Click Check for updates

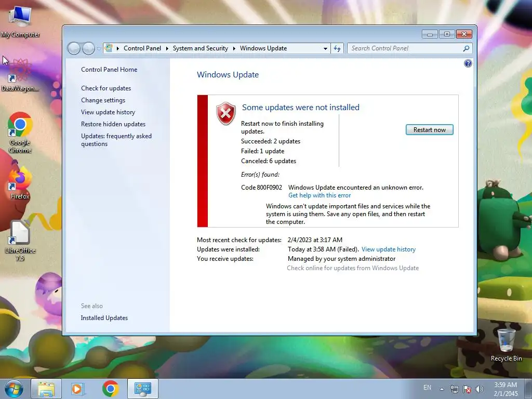click(x=106, y=88)
